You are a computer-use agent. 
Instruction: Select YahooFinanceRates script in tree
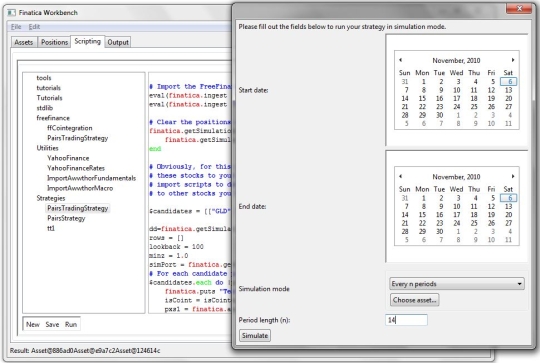[76, 168]
